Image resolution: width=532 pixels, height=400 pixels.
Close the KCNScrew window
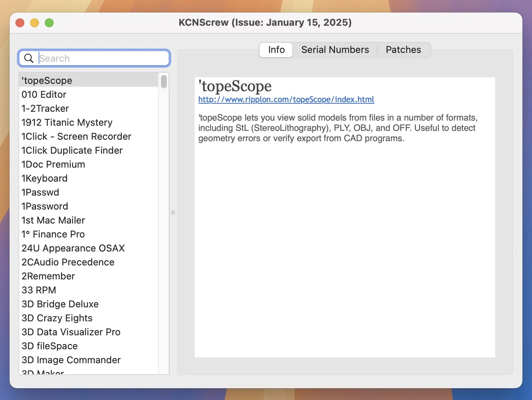[20, 23]
